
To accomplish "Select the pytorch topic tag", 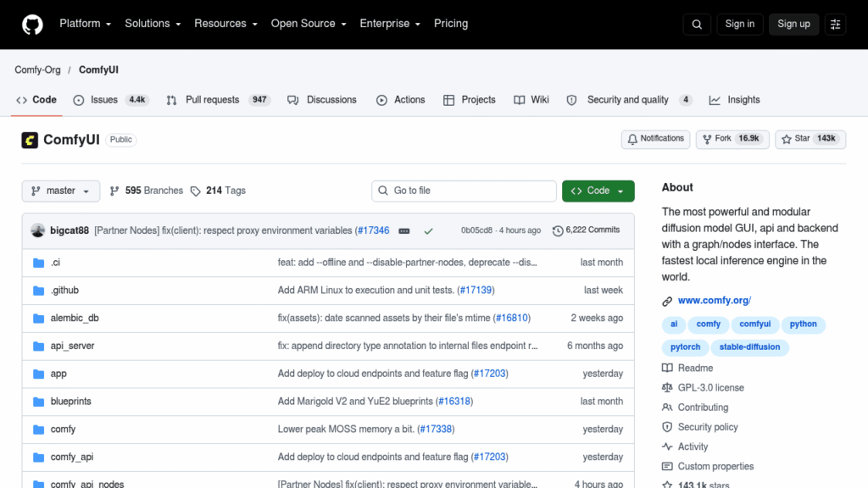I will pos(685,347).
